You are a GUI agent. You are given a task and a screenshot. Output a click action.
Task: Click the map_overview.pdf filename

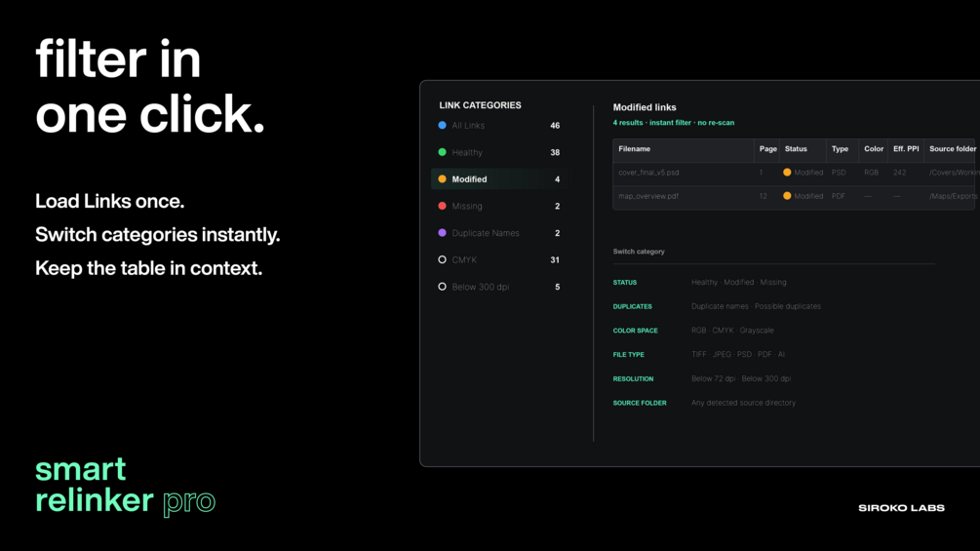[648, 196]
